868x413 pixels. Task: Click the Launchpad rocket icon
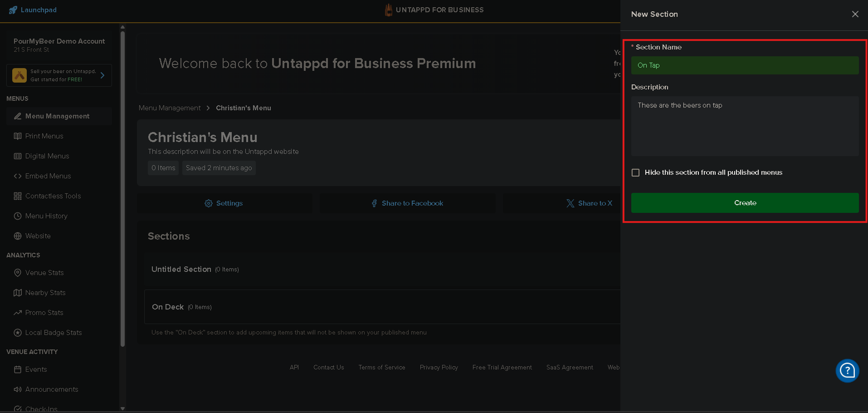point(13,10)
